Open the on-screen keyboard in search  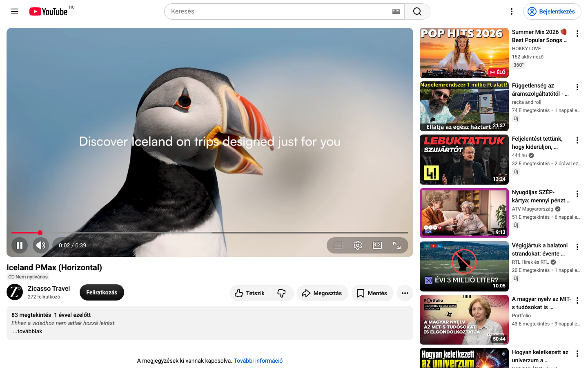click(x=396, y=11)
